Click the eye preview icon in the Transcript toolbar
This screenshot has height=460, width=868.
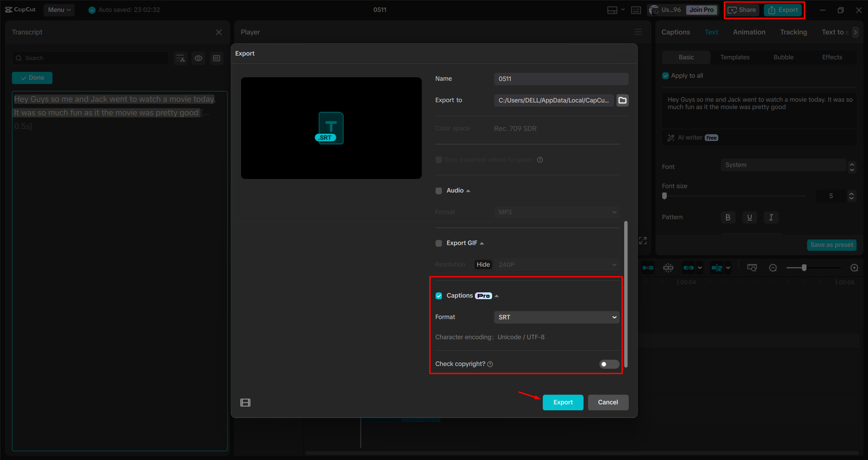pyautogui.click(x=199, y=58)
